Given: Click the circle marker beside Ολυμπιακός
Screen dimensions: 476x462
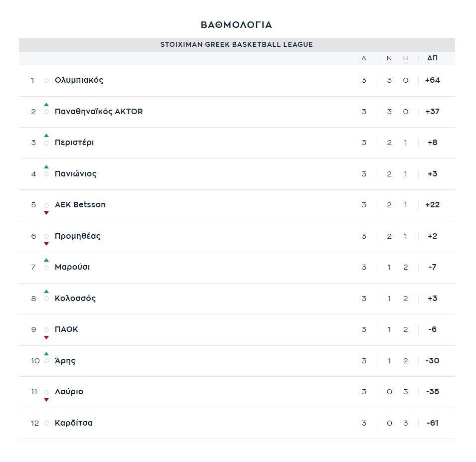Looking at the screenshot, I should (46, 81).
